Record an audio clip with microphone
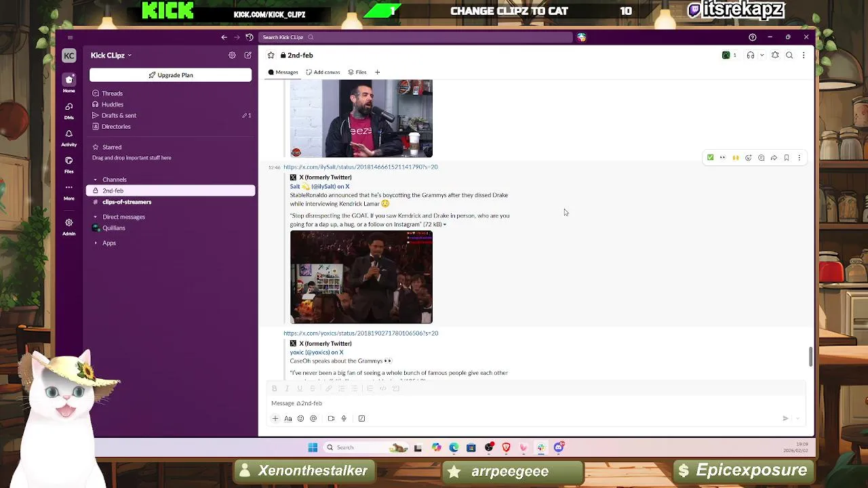 344,419
